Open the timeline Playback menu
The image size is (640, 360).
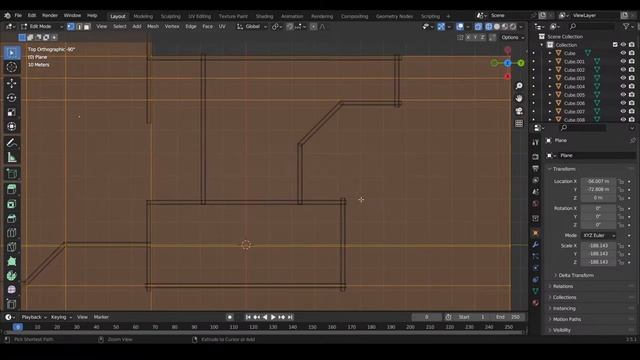[33, 317]
